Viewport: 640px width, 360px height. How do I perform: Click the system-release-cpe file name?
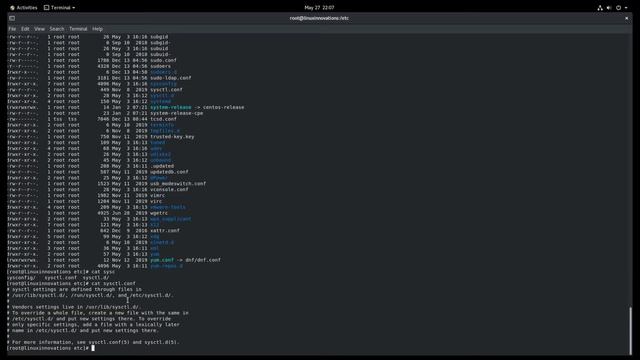(x=176, y=113)
